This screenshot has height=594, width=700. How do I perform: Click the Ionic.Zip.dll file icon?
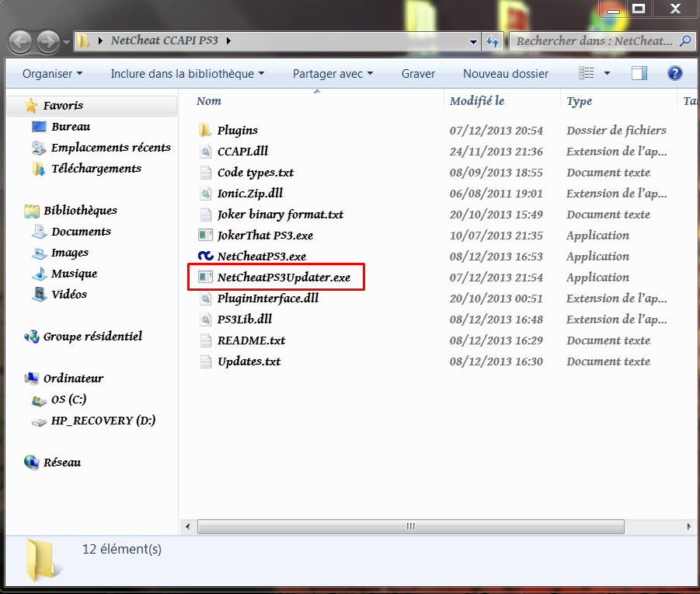[205, 194]
